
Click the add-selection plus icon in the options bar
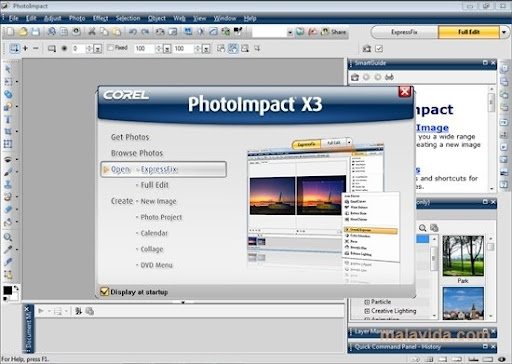pyautogui.click(x=25, y=48)
